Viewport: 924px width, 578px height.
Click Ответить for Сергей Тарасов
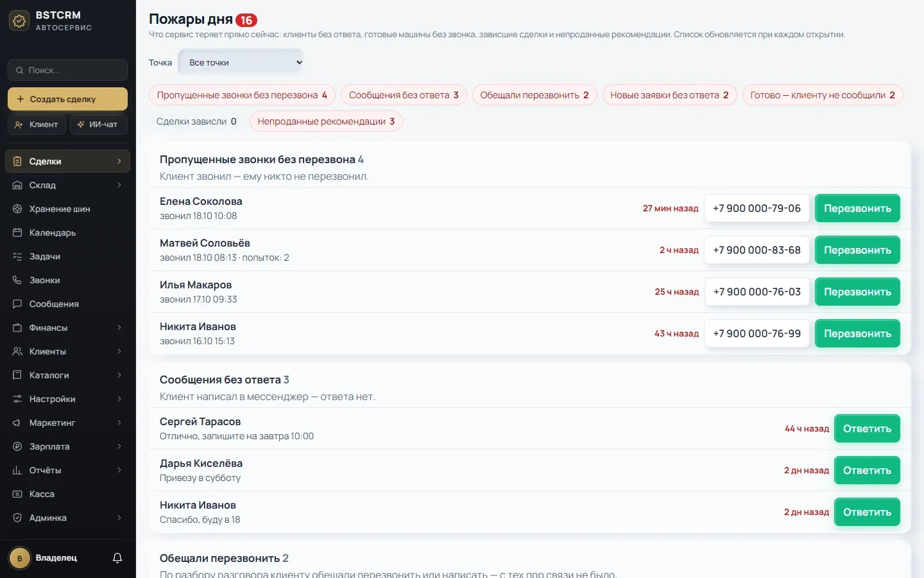[x=867, y=428]
